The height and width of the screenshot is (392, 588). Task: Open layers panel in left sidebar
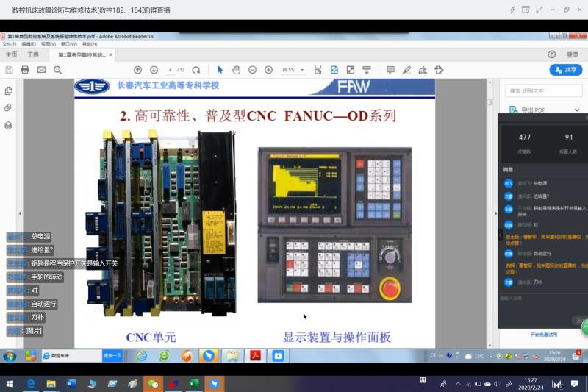[x=8, y=125]
